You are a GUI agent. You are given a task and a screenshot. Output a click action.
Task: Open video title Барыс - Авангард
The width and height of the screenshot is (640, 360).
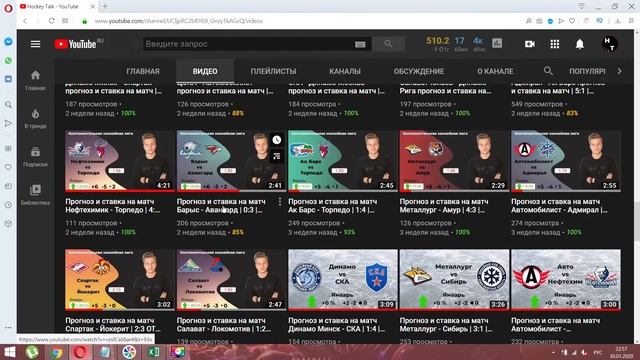221,206
